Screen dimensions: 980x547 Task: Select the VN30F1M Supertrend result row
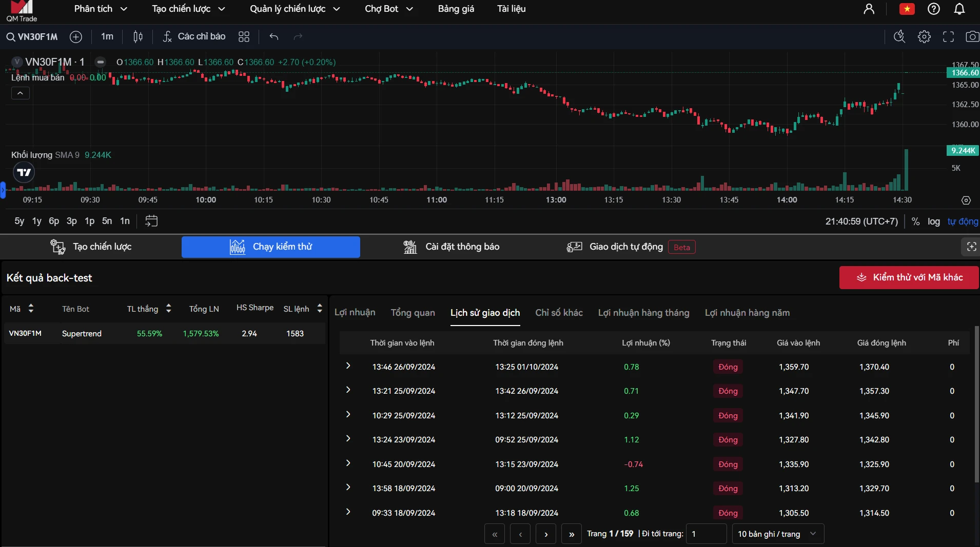coord(164,333)
